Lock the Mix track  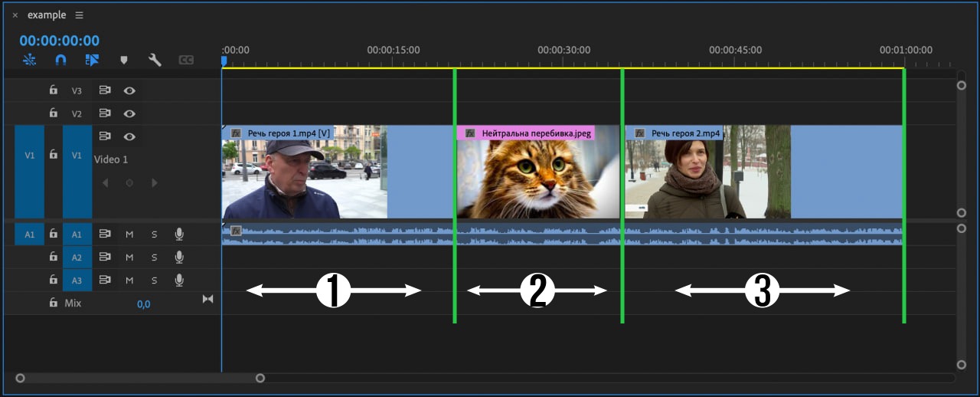53,303
